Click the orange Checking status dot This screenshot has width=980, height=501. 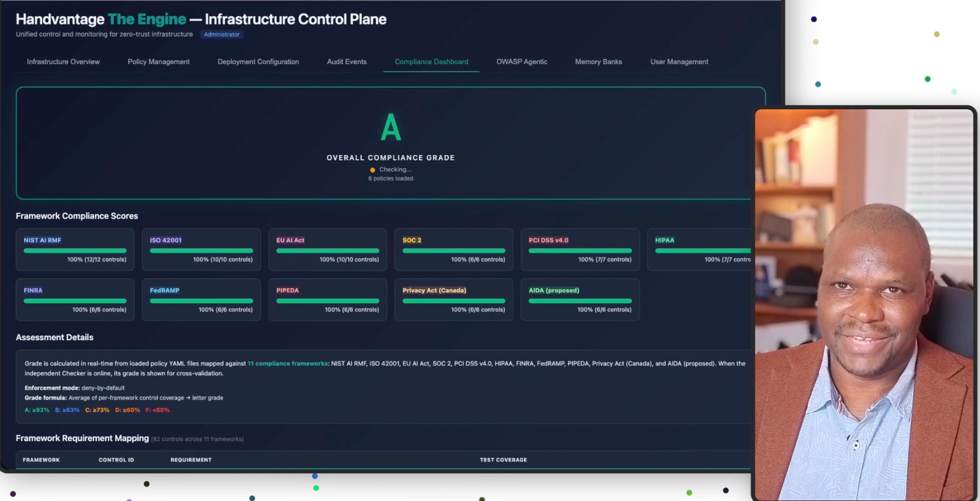(x=372, y=170)
